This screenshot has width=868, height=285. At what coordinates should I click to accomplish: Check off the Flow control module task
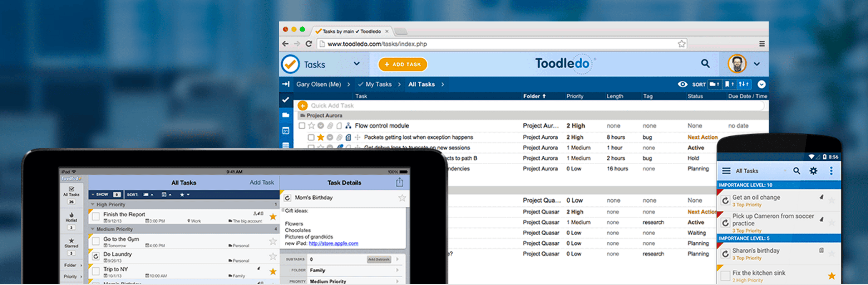(x=302, y=126)
